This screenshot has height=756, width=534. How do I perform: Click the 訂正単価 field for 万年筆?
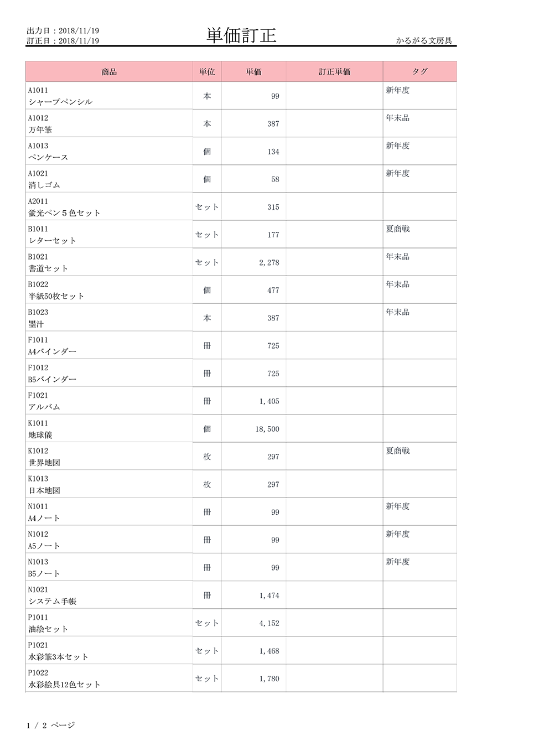tap(334, 123)
